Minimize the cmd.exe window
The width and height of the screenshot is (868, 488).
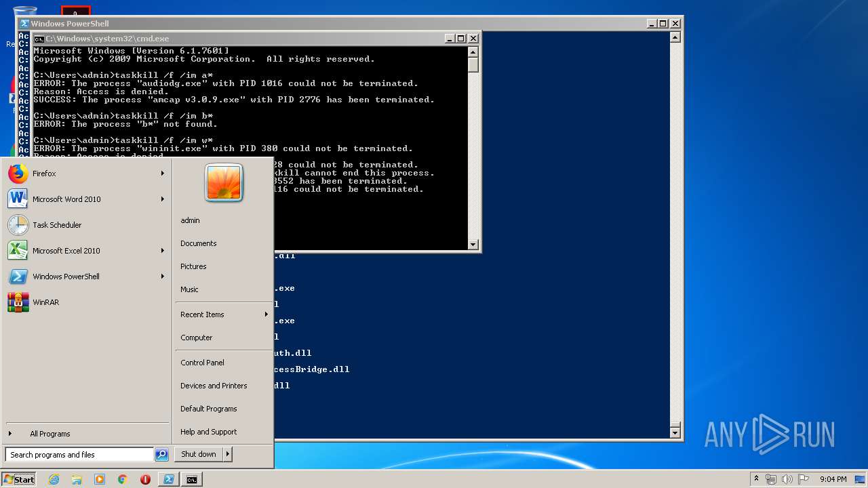[449, 39]
